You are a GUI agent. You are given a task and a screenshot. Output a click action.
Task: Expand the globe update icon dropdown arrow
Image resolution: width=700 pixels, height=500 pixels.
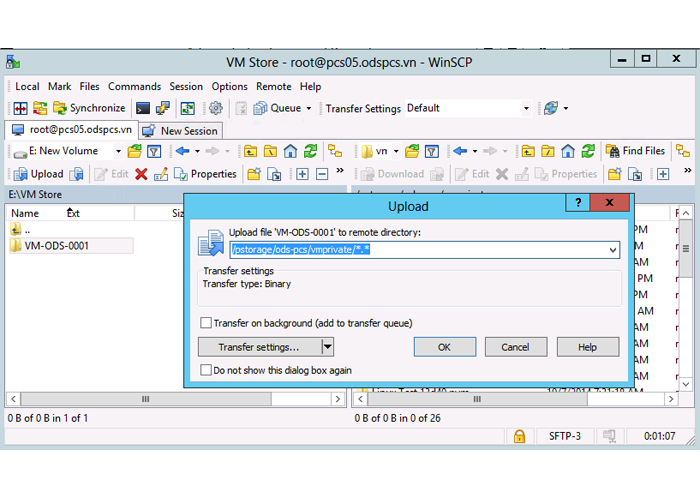pyautogui.click(x=566, y=108)
